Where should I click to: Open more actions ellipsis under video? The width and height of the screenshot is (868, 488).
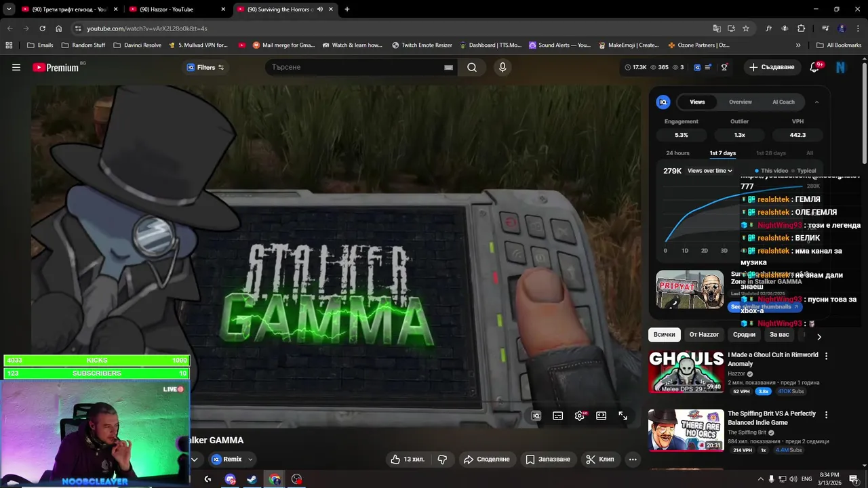coord(633,459)
